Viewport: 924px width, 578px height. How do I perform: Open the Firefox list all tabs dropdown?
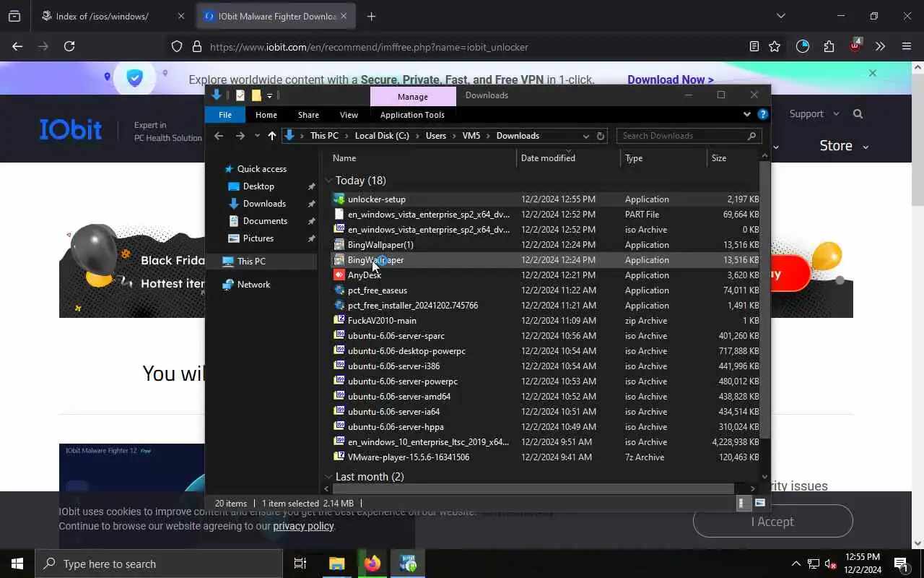[780, 16]
